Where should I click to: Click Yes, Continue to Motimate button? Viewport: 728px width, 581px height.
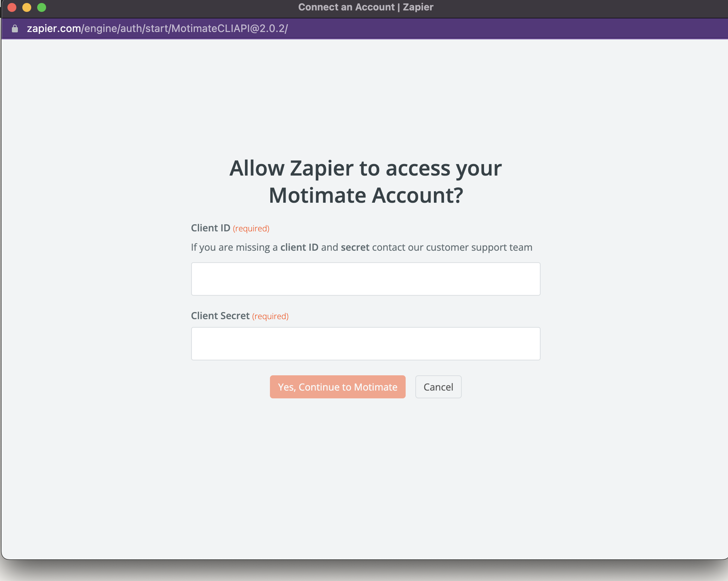[x=338, y=387]
